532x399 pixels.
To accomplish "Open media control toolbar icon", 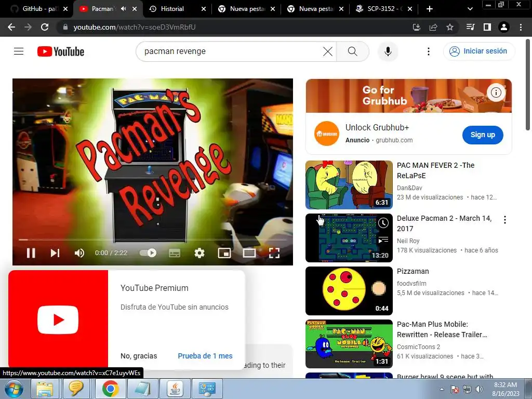I will point(471,27).
